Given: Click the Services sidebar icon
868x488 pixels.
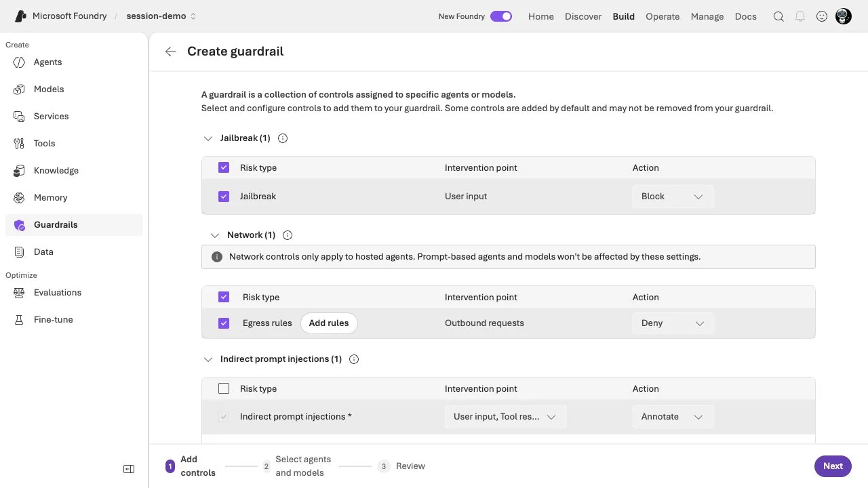Looking at the screenshot, I should coord(20,117).
